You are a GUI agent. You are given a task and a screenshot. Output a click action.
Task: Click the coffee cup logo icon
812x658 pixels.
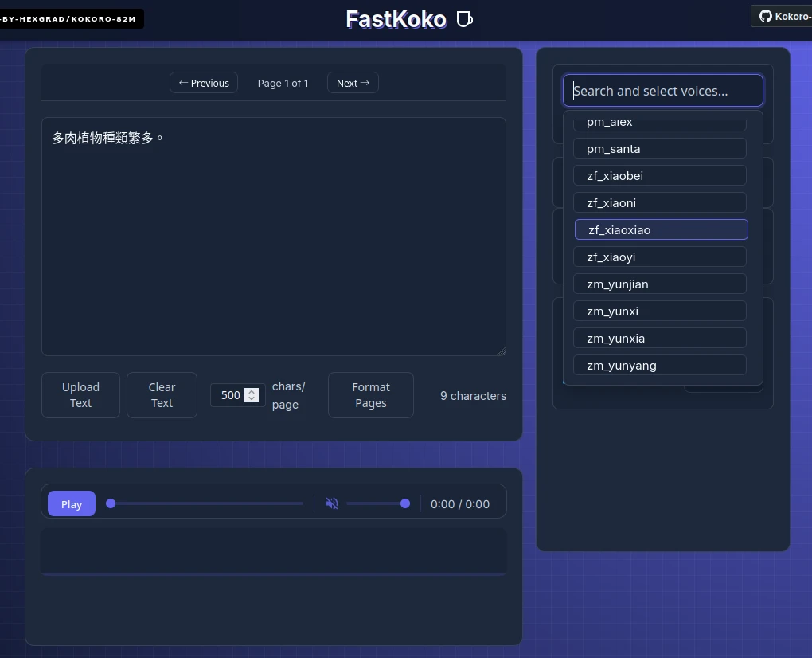[464, 19]
